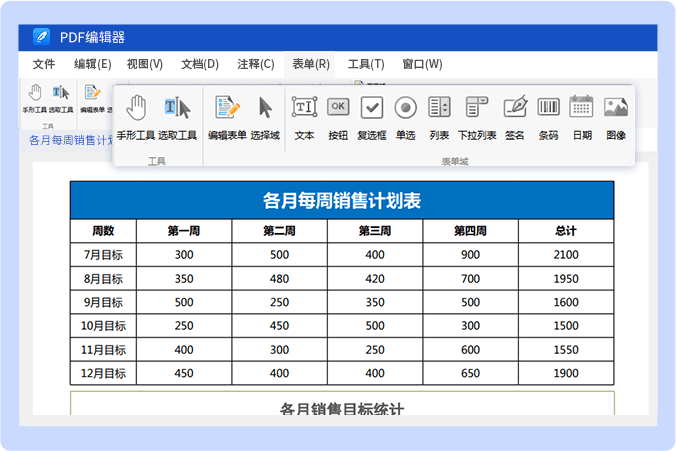This screenshot has width=676, height=451.
Task: Insert a 复选框 checkbox field
Action: pyautogui.click(x=372, y=108)
